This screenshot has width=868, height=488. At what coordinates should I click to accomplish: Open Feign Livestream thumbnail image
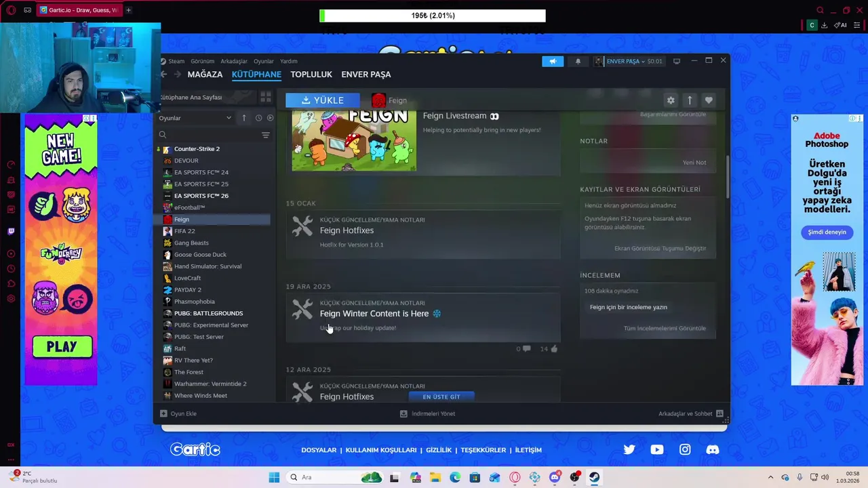tap(354, 140)
